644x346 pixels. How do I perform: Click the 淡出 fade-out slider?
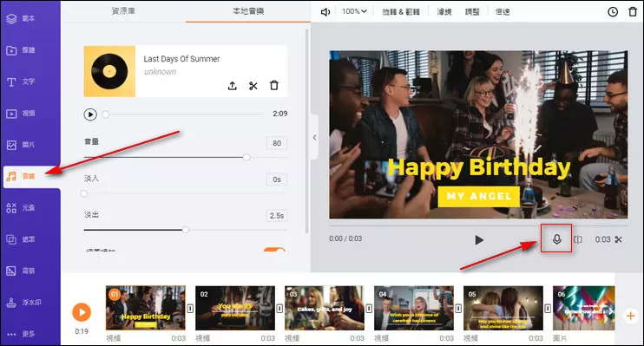tap(186, 230)
